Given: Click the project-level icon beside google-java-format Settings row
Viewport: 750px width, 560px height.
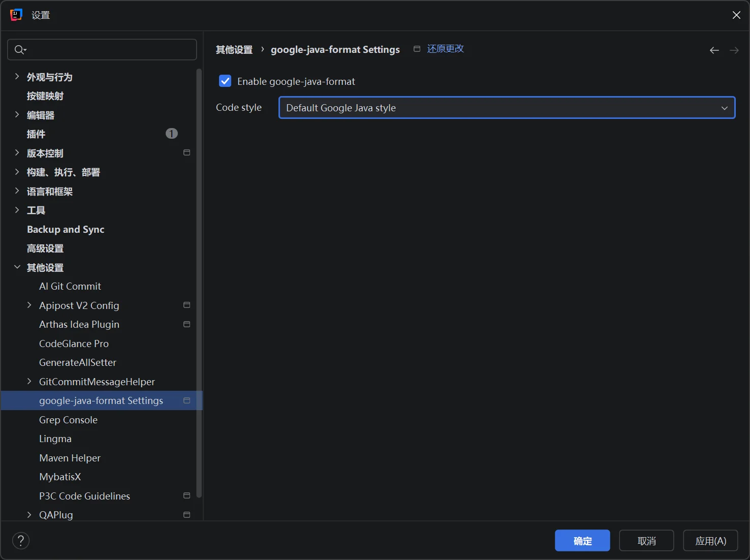Looking at the screenshot, I should (x=186, y=400).
